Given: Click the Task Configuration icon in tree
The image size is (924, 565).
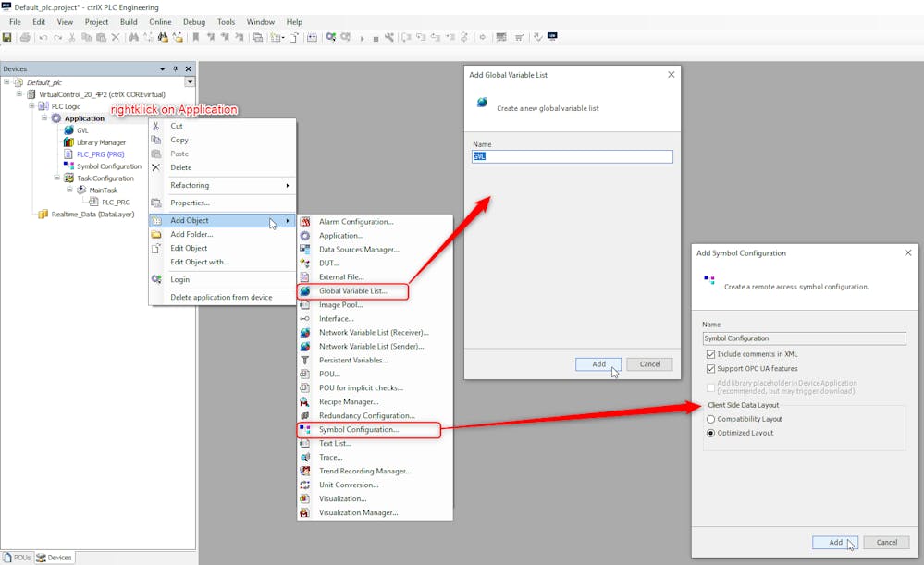Looking at the screenshot, I should 69,178.
